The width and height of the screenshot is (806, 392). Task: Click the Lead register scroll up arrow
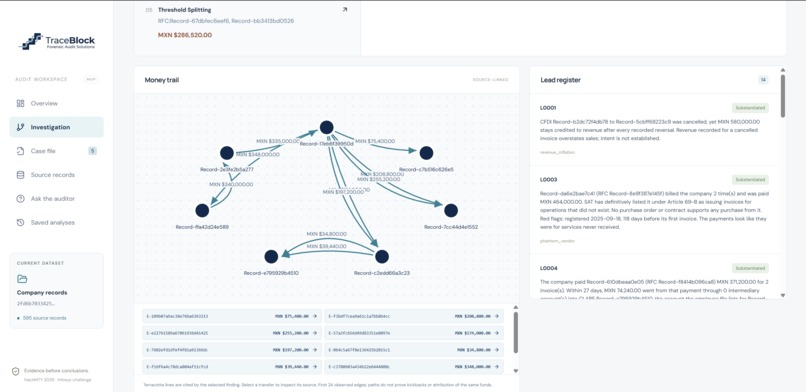(x=783, y=70)
